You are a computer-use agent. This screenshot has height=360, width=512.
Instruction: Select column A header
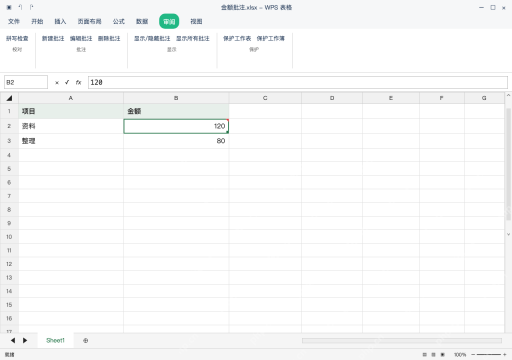click(x=71, y=98)
